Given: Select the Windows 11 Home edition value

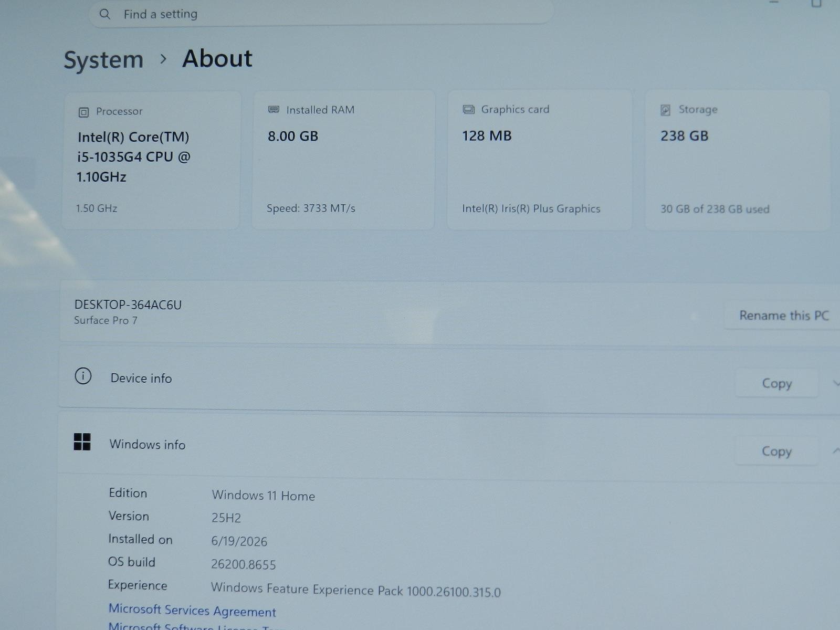Looking at the screenshot, I should tap(264, 496).
